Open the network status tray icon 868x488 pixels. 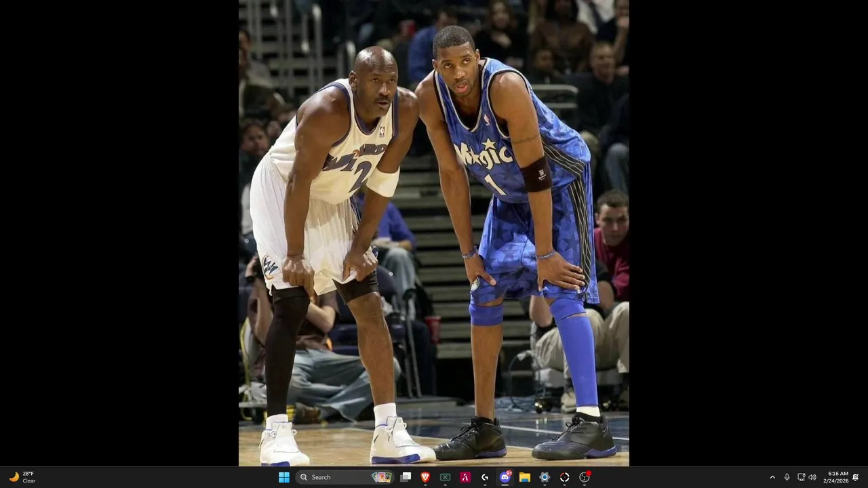coord(801,477)
